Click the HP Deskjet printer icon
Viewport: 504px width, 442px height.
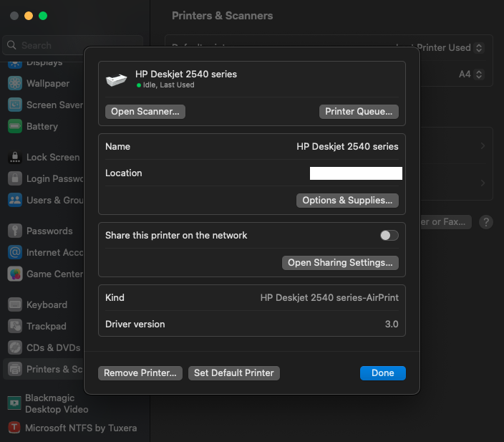[116, 80]
